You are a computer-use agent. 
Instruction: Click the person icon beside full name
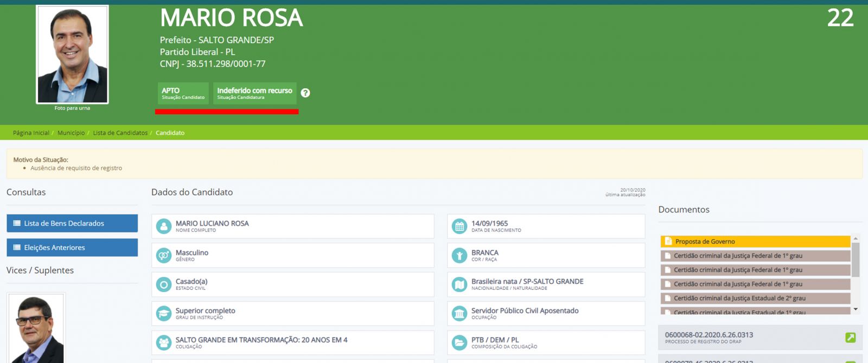[x=164, y=226]
